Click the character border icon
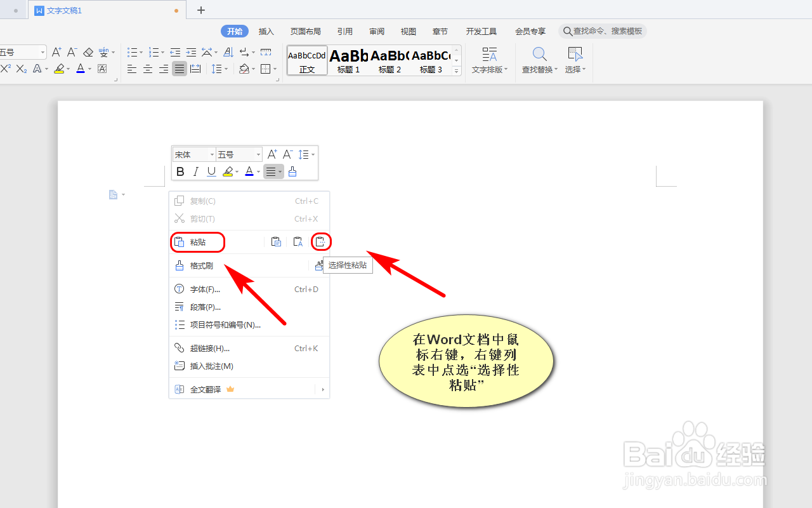Screen dimensions: 812x508 pos(102,69)
